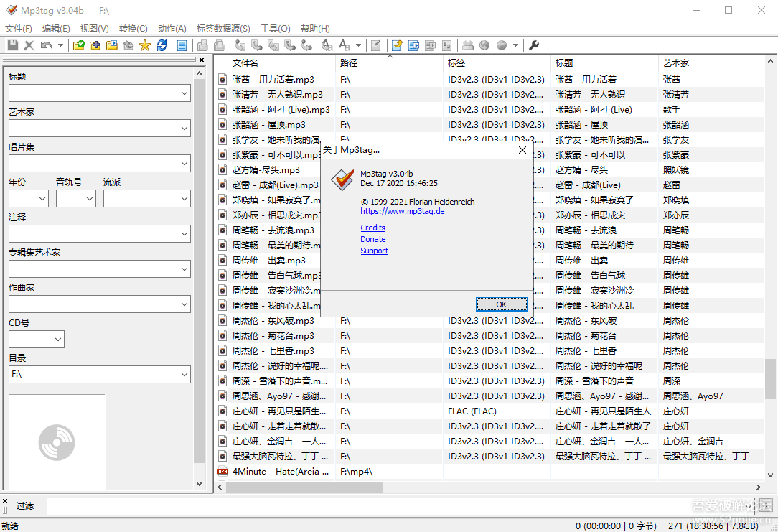
Task: Click the Quick Actions A icon
Action: pyautogui.click(x=345, y=45)
